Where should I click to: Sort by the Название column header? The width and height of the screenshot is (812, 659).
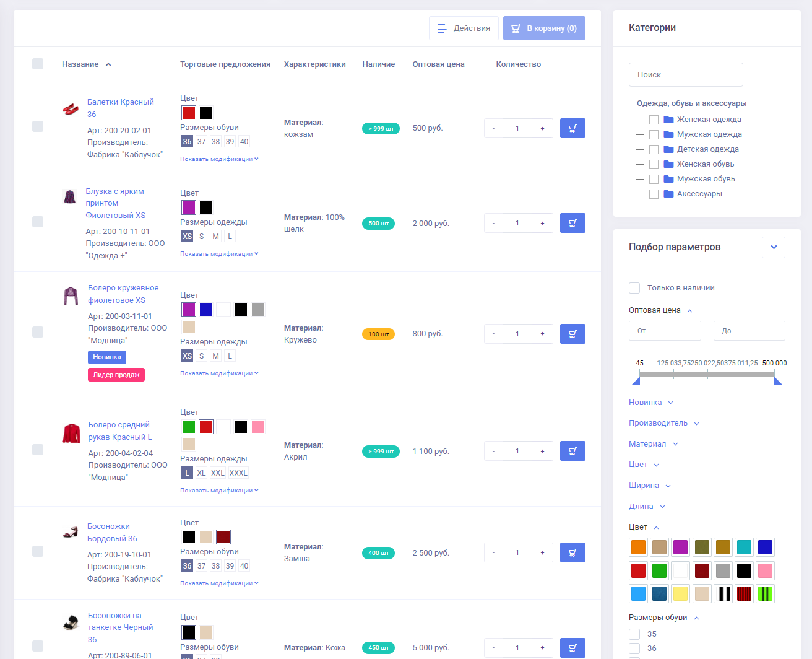click(80, 64)
